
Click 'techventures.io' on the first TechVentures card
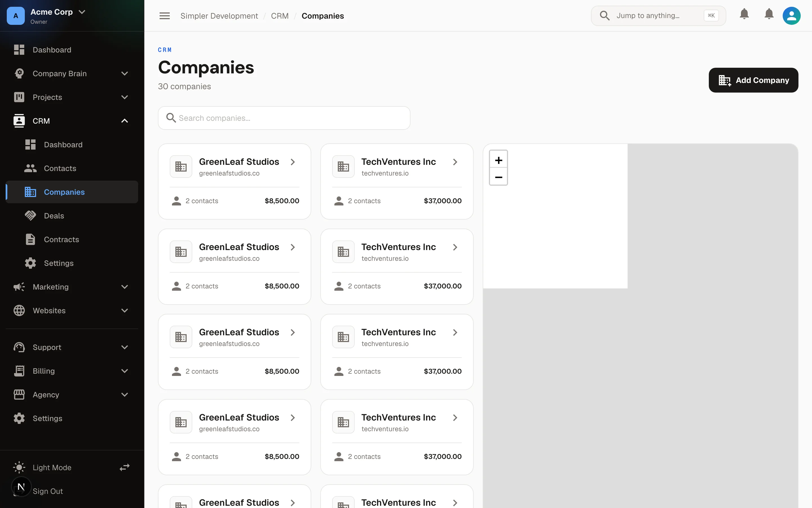click(385, 173)
